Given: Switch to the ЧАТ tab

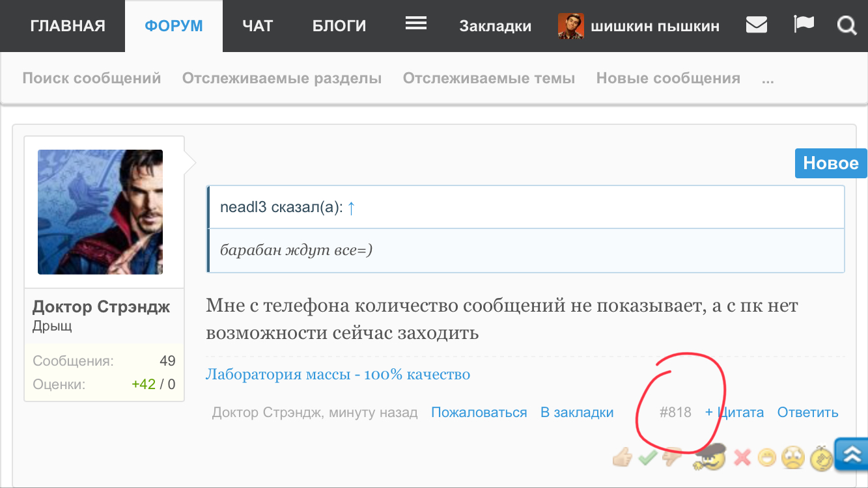Looking at the screenshot, I should [257, 26].
